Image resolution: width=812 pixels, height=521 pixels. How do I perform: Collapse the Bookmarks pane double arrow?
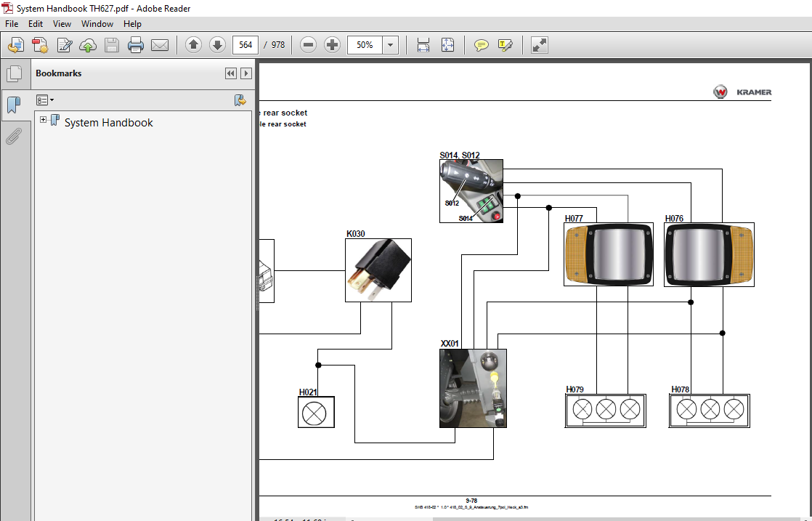tap(231, 73)
